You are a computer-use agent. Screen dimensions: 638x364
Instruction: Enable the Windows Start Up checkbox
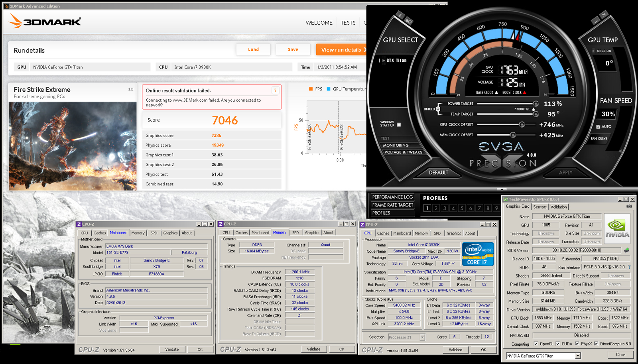pyautogui.click(x=399, y=125)
